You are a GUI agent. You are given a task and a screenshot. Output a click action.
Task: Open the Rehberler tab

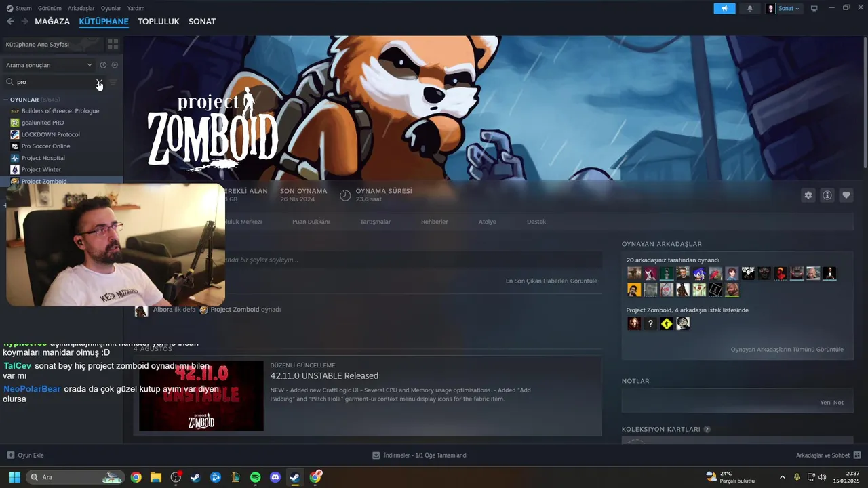(x=435, y=222)
